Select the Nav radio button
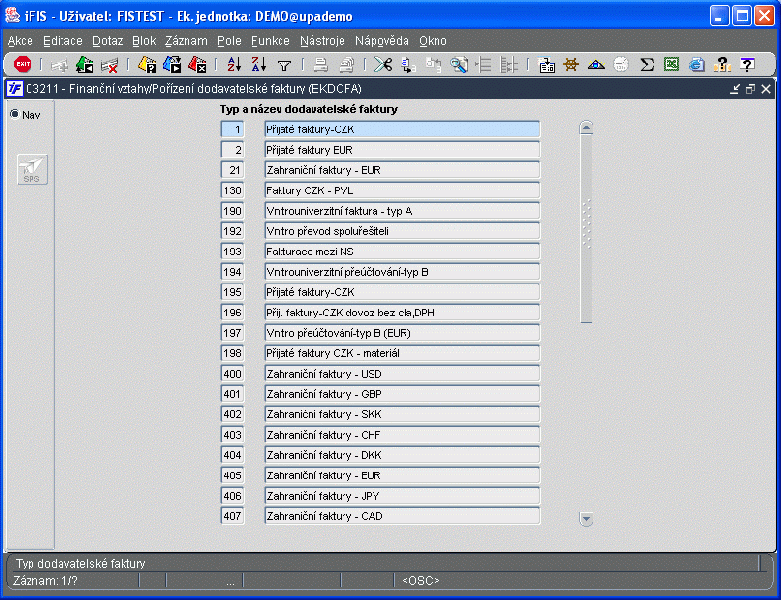Image resolution: width=781 pixels, height=600 pixels. coord(15,115)
